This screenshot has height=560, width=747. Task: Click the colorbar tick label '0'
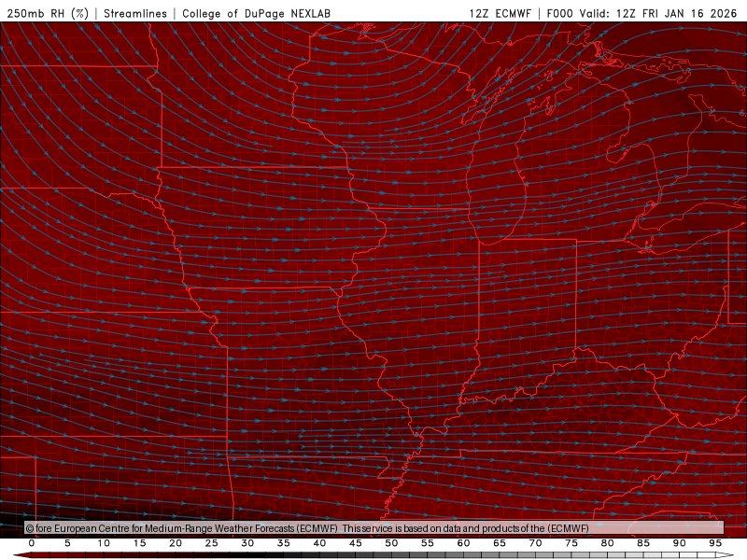pos(32,543)
